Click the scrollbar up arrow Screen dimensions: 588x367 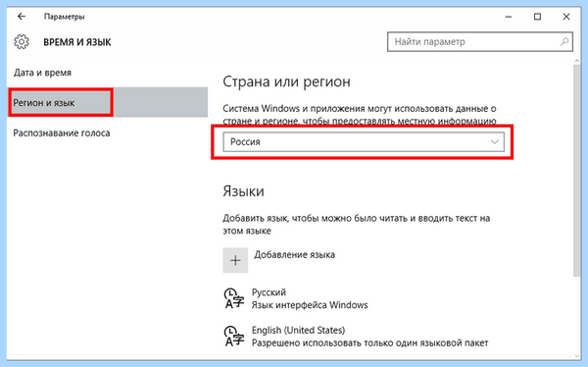click(577, 61)
